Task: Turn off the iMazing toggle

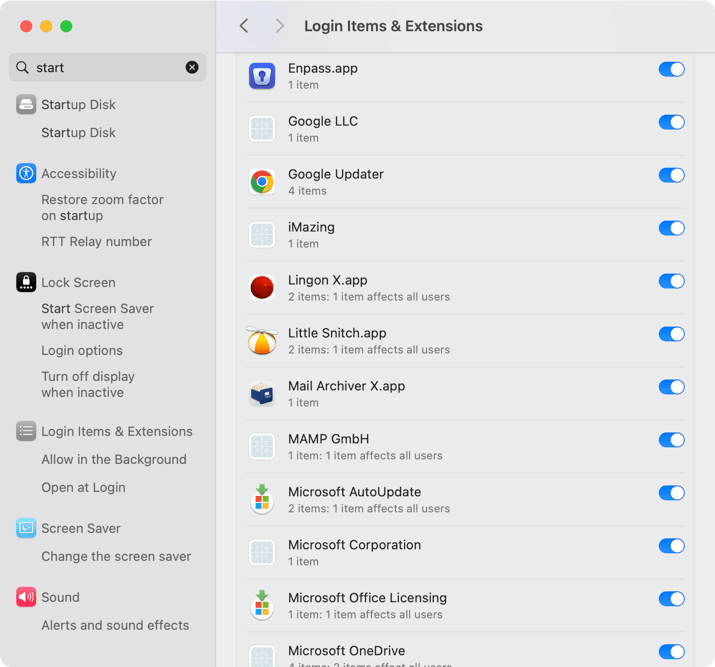Action: click(x=671, y=229)
